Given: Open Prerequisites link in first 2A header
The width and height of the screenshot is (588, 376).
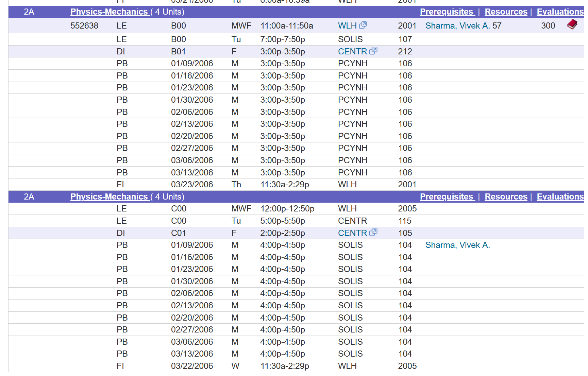Looking at the screenshot, I should click(x=447, y=12).
